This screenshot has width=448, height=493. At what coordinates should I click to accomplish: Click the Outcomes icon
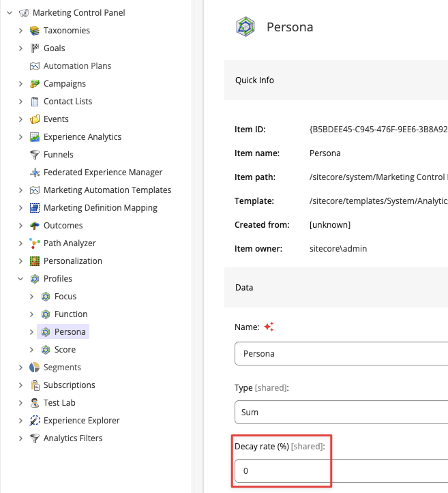click(35, 226)
